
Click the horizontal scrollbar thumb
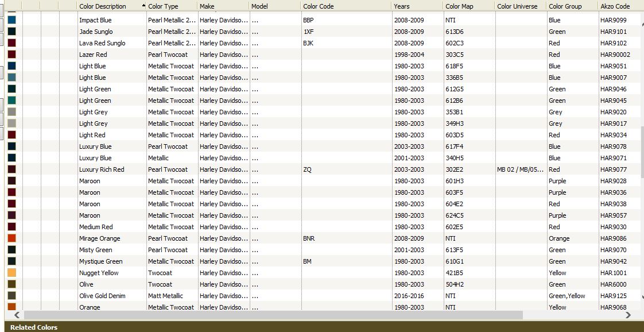(273, 315)
